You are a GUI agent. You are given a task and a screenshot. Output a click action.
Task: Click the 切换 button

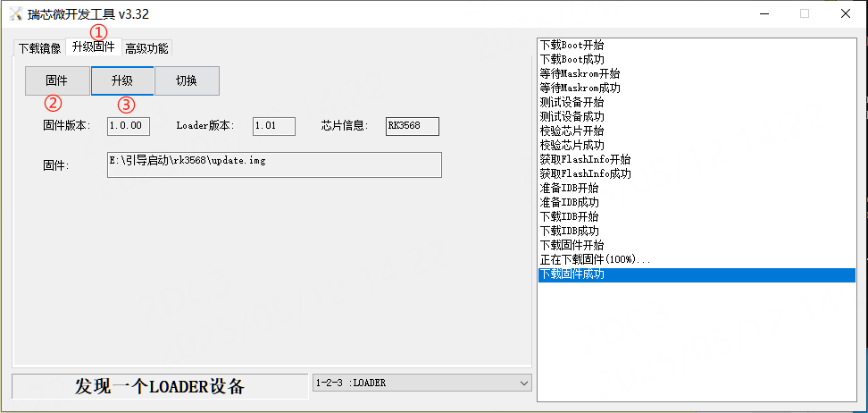(x=187, y=81)
